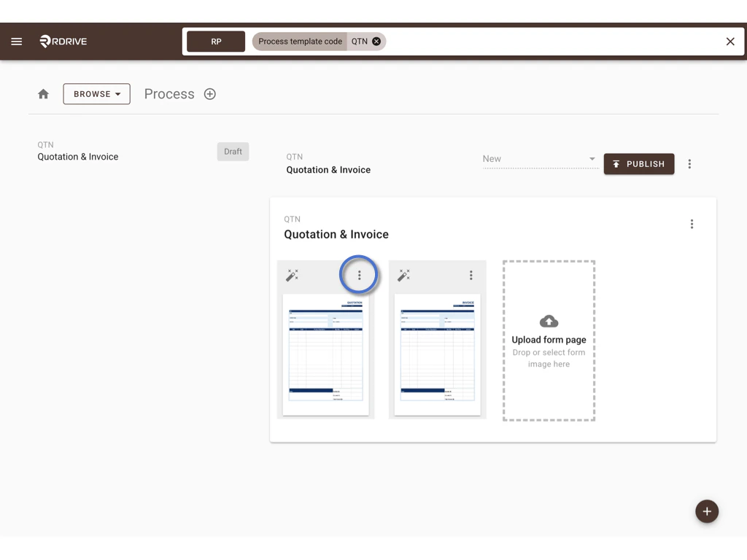
Task: Select the magic wand icon on invoice page
Action: 404,276
